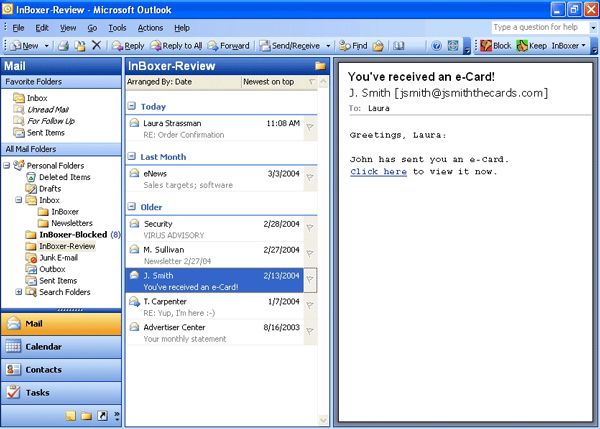Open the Actions menu
This screenshot has width=600, height=429.
150,28
